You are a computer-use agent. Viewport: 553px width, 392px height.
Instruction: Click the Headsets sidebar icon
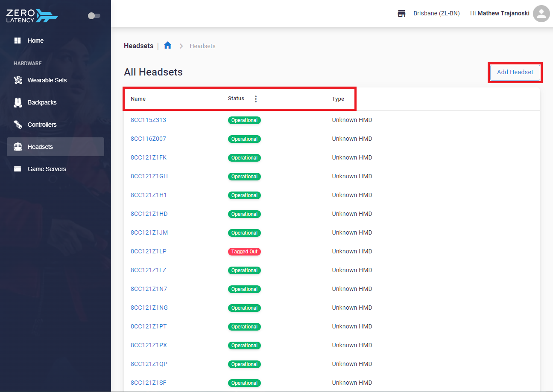coord(18,147)
